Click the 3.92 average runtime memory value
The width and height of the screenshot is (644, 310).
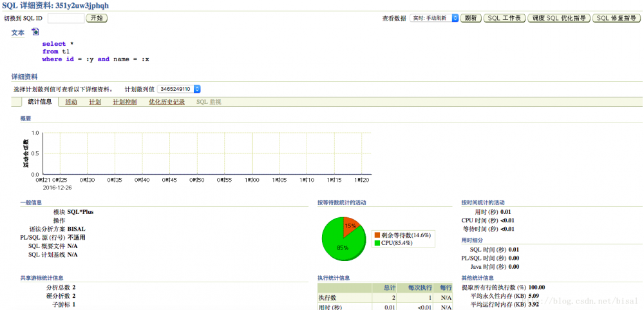535,305
